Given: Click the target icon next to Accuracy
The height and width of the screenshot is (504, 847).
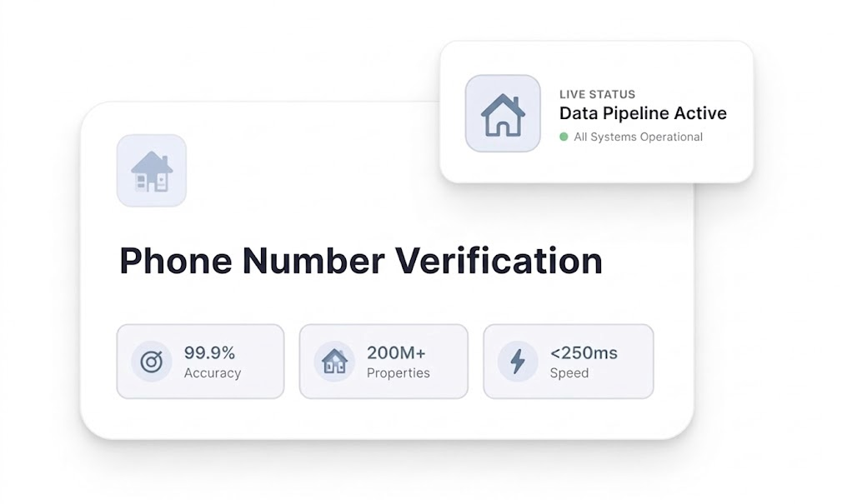Looking at the screenshot, I should tap(152, 362).
